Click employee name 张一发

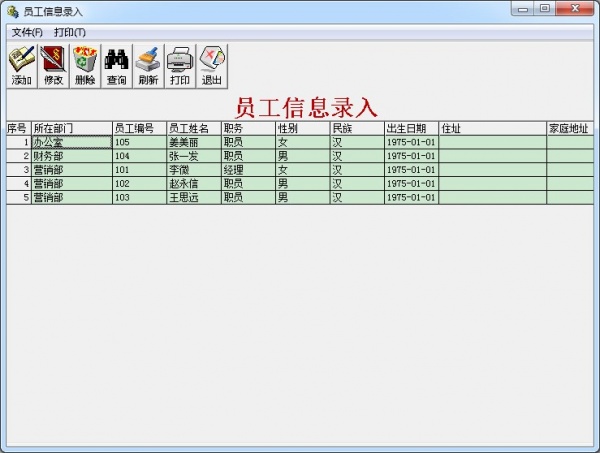pyautogui.click(x=194, y=156)
